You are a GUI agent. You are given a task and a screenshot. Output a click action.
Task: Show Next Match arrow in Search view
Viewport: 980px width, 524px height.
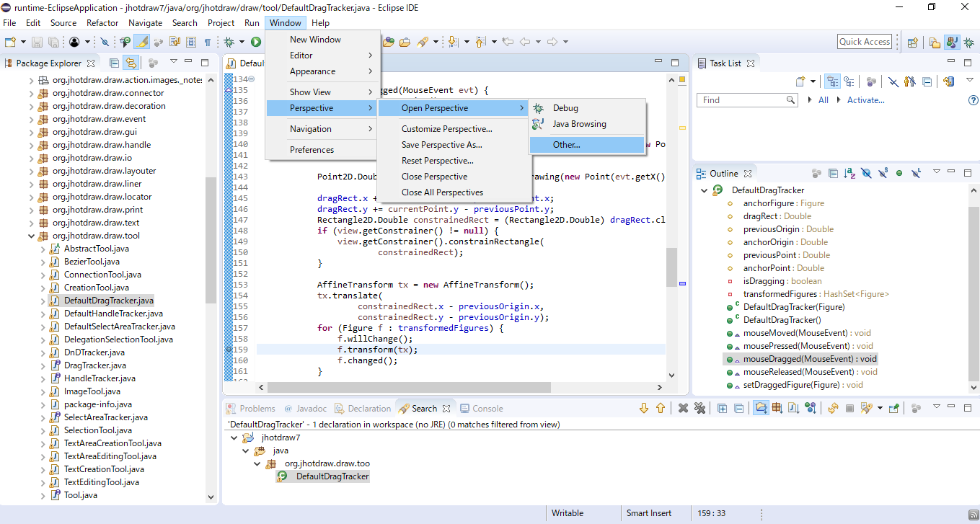tap(644, 408)
